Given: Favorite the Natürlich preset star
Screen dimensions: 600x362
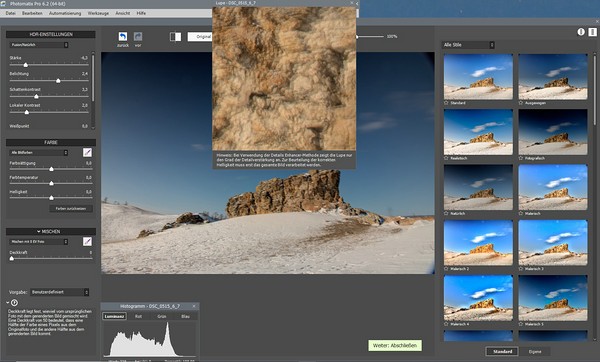Looking at the screenshot, I should 446,214.
